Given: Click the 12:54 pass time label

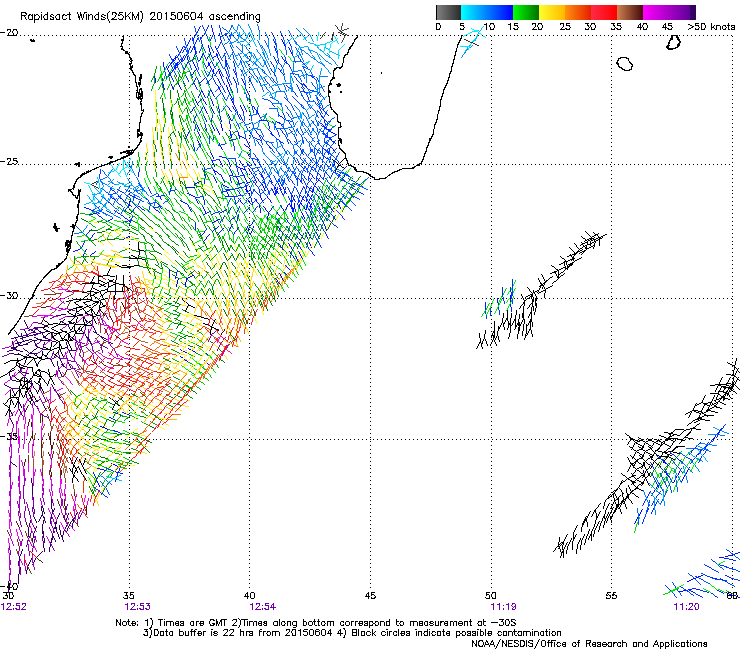Looking at the screenshot, I should 263,607.
